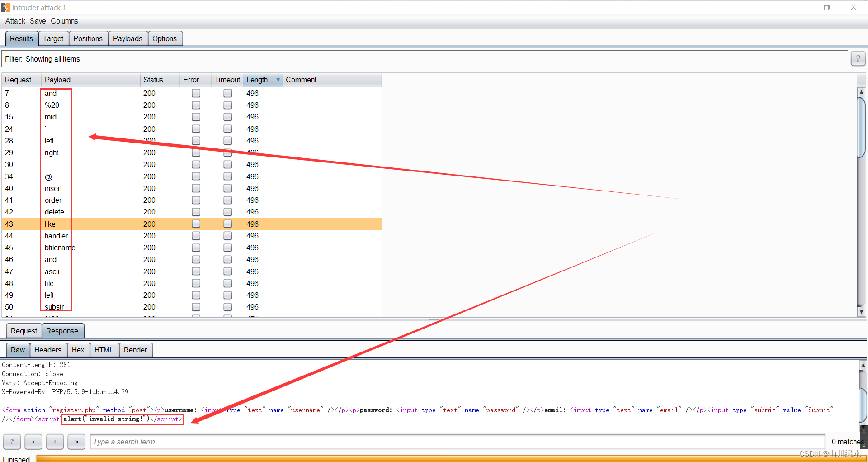
Task: Select the row with payload 'delete'
Action: pos(192,212)
